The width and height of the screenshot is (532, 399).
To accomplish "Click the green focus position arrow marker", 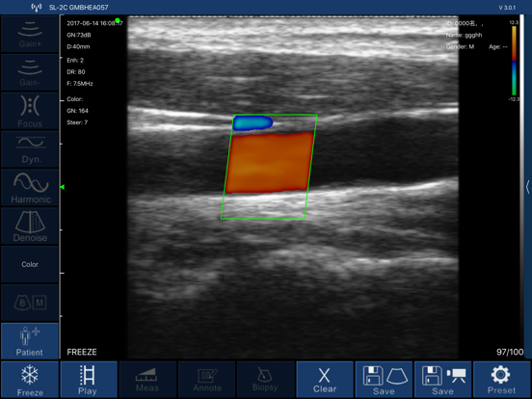I will tap(63, 187).
